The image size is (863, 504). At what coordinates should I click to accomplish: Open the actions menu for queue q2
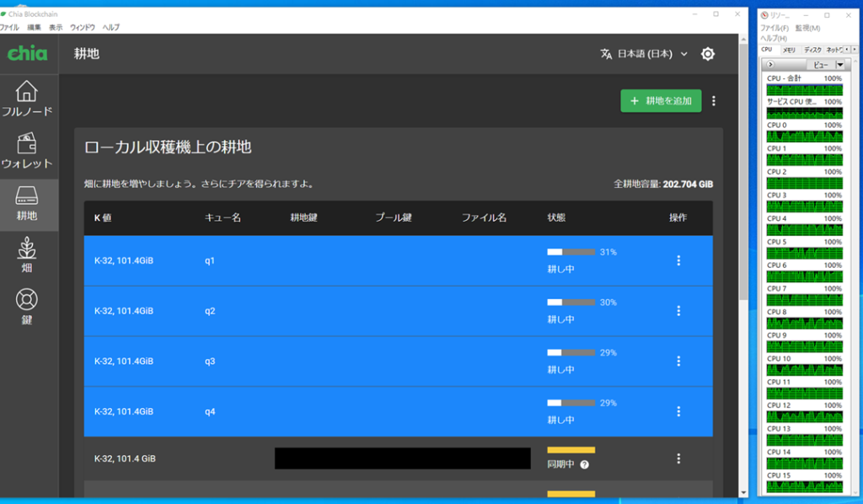click(678, 311)
